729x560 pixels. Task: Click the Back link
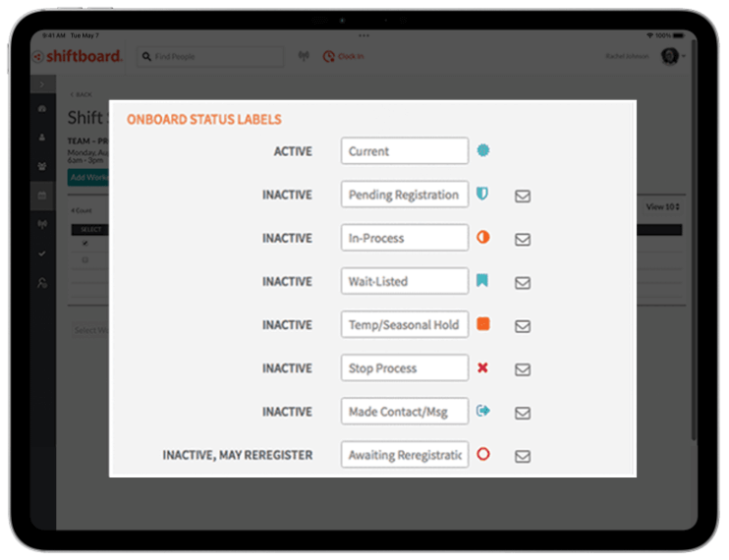(82, 94)
